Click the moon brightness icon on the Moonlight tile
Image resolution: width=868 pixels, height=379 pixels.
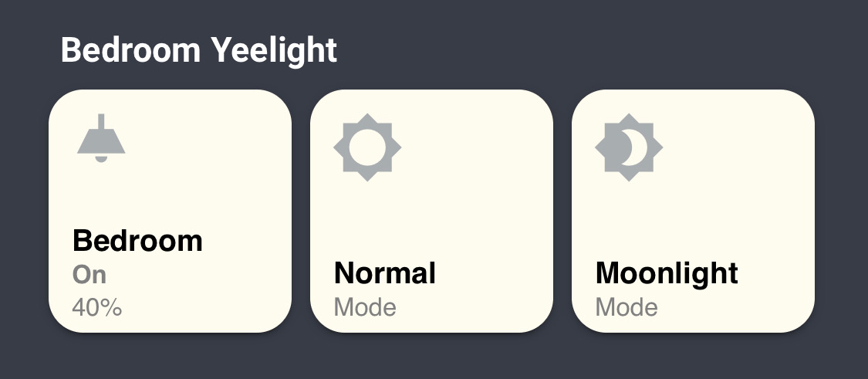point(629,147)
